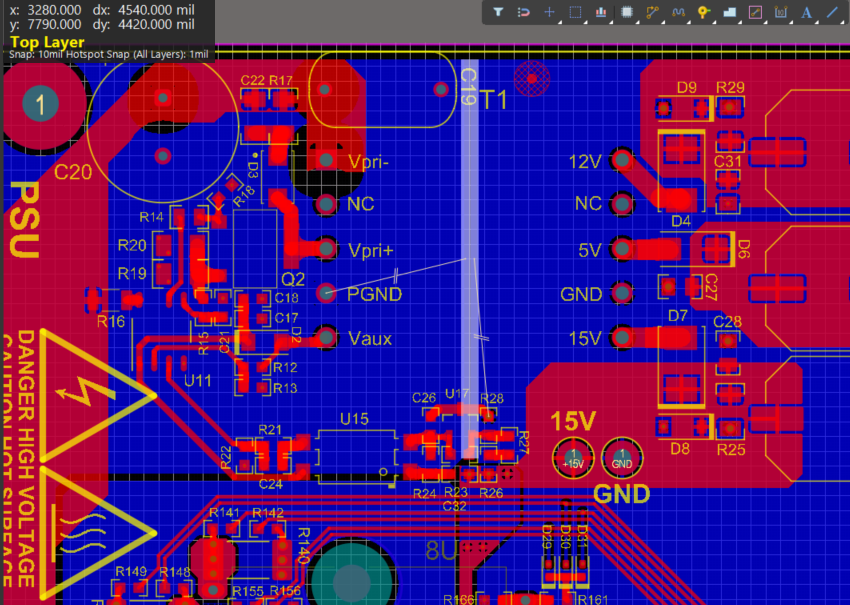Open snap options magnet icon

pyautogui.click(x=524, y=12)
